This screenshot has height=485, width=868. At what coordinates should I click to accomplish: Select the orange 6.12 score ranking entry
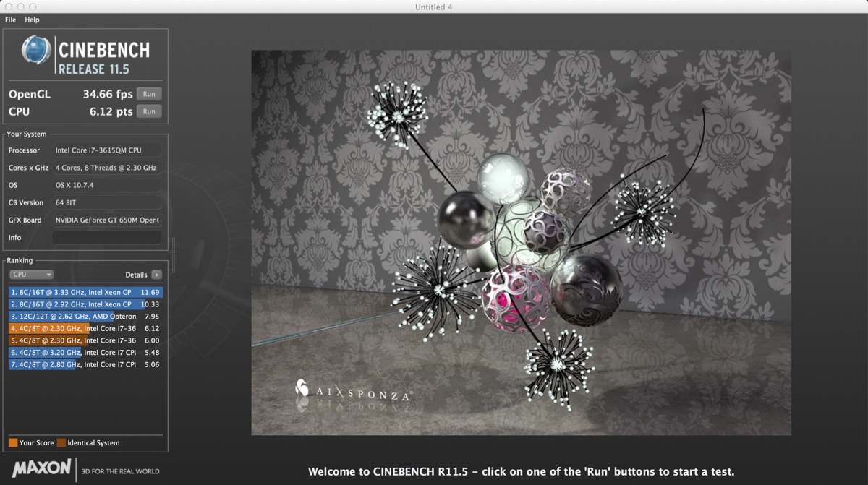point(85,328)
